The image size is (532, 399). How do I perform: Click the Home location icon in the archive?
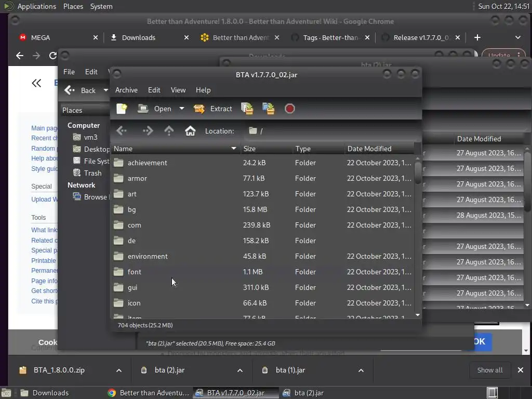pos(190,131)
